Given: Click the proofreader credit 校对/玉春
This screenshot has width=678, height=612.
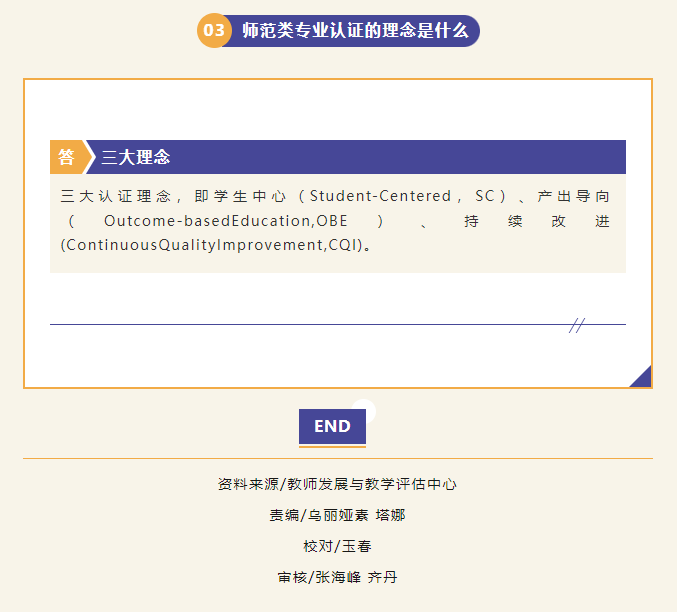Looking at the screenshot, I should point(337,546).
